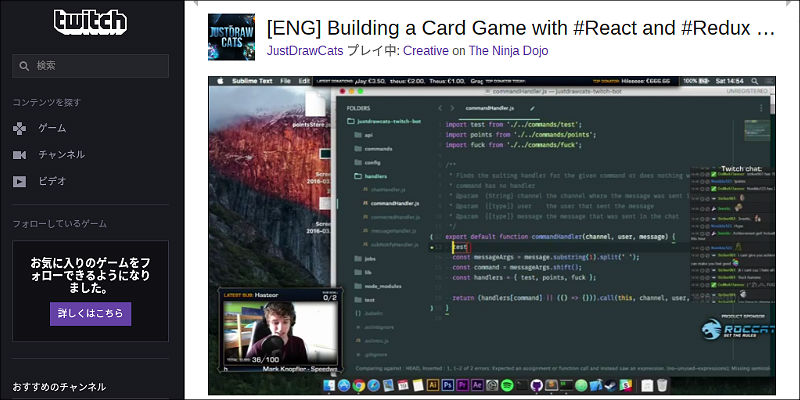Select commandHandler.js in the folder tree
The height and width of the screenshot is (400, 800).
click(x=391, y=203)
